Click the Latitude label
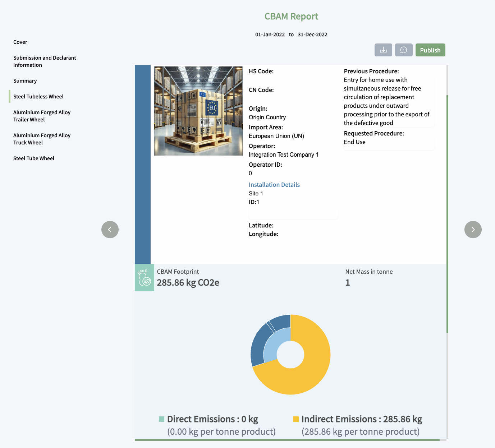This screenshot has width=495, height=448. click(x=261, y=225)
